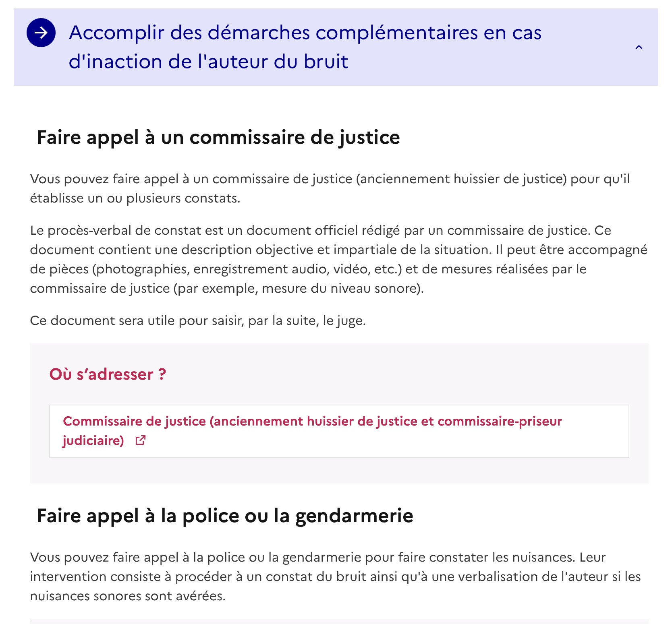The height and width of the screenshot is (624, 672).
Task: Collapse the section using the chevron-up arrow
Action: click(639, 48)
